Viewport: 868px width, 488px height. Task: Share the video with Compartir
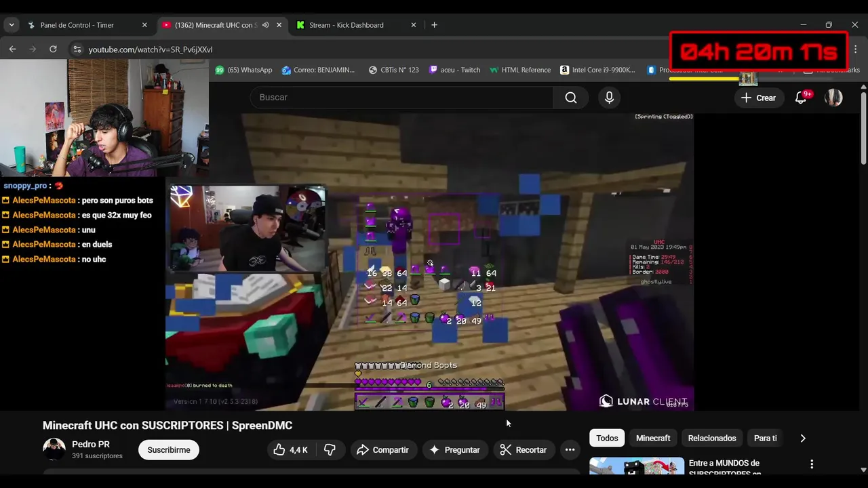click(382, 449)
